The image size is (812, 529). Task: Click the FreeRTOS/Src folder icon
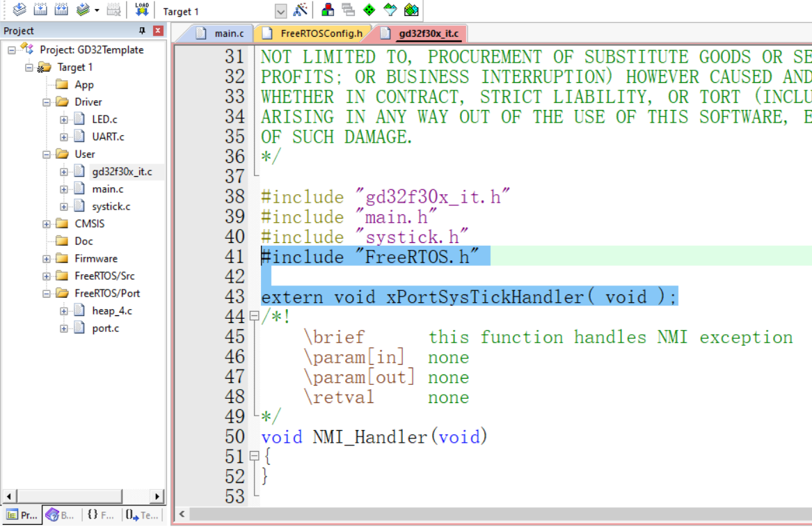pyautogui.click(x=62, y=276)
